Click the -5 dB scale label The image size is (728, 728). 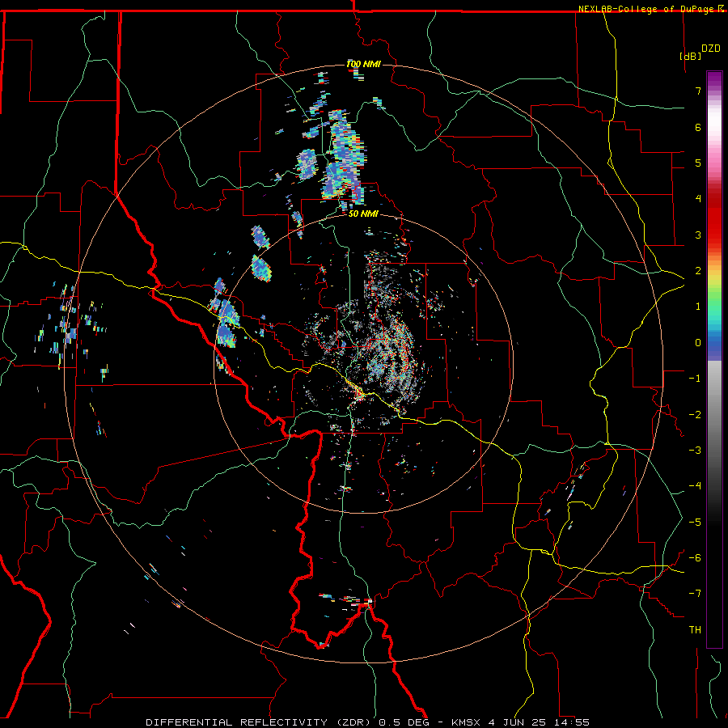tap(695, 523)
